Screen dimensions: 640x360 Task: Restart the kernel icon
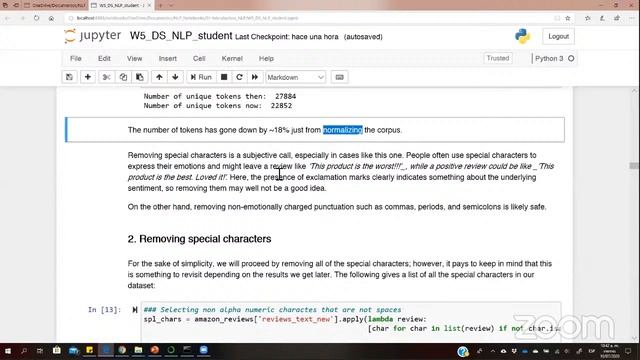(x=239, y=77)
